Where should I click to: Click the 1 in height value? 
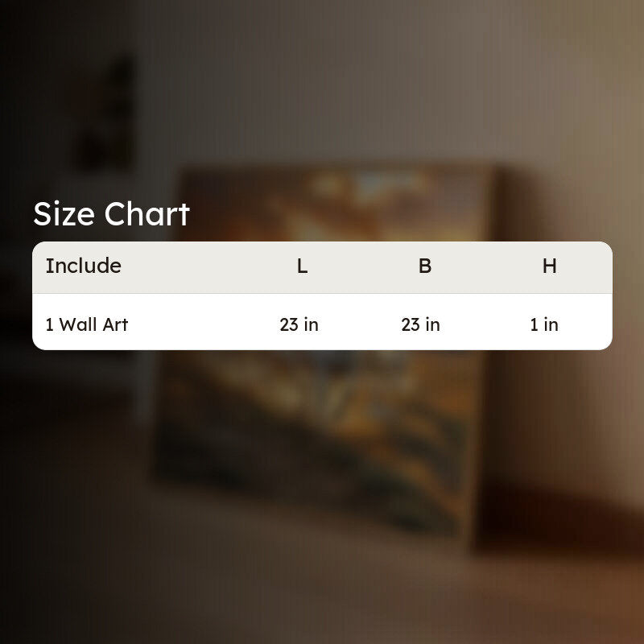tap(544, 324)
